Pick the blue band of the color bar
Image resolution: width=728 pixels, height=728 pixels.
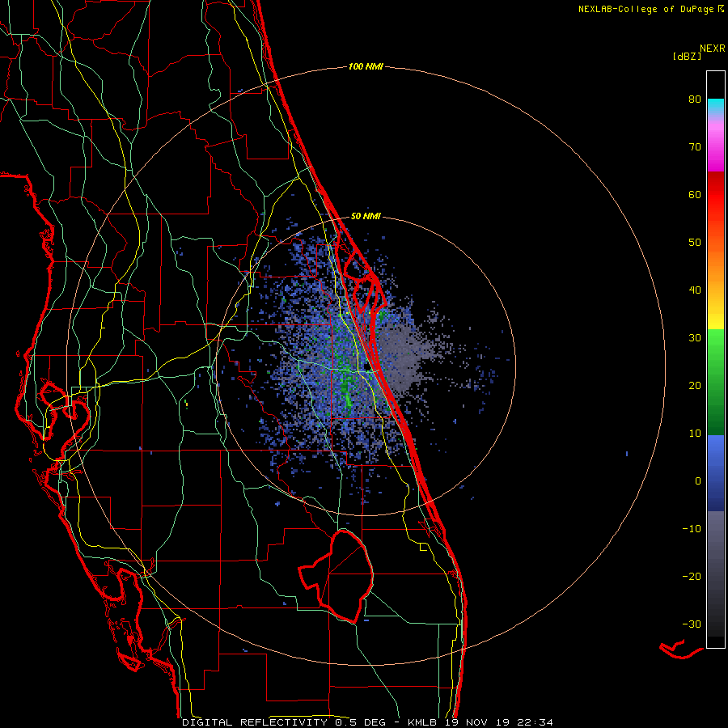716,472
